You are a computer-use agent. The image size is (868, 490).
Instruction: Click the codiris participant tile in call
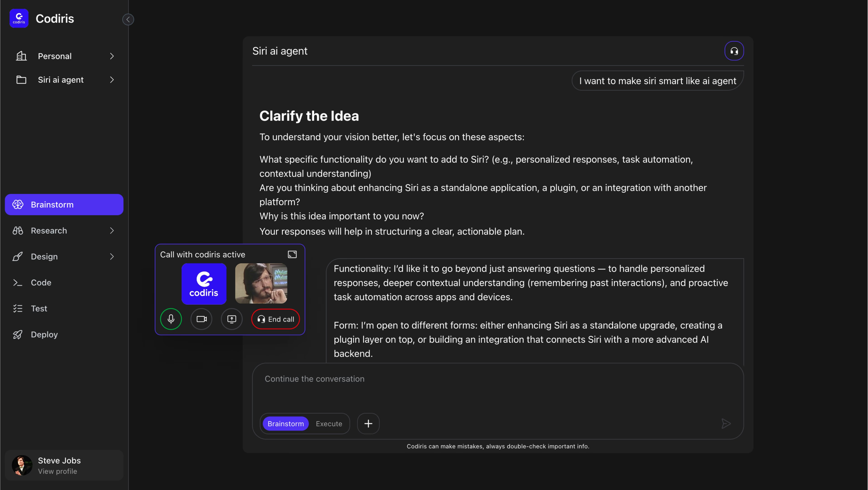[204, 284]
